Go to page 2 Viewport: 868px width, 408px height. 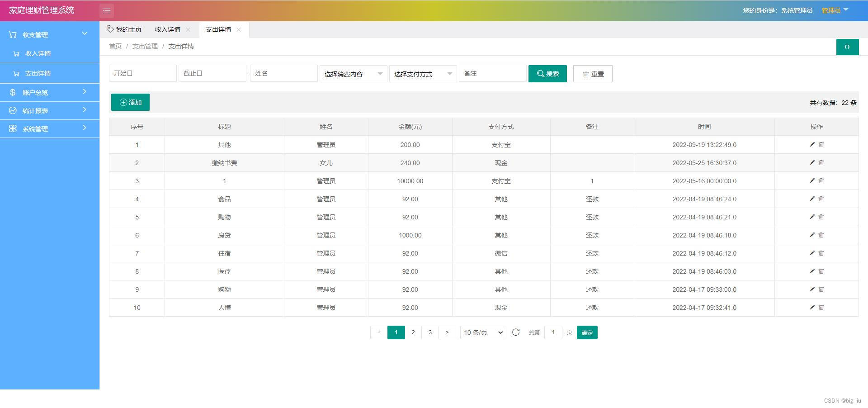coord(413,332)
